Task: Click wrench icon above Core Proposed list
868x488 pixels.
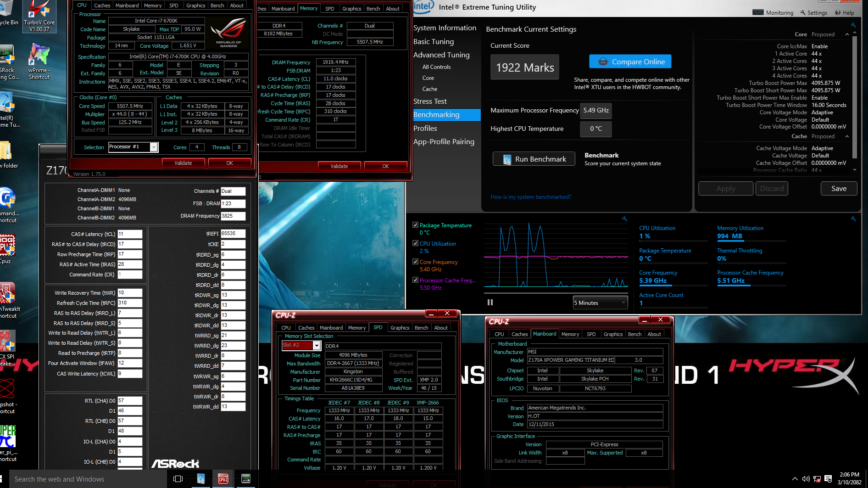Action: click(x=853, y=25)
